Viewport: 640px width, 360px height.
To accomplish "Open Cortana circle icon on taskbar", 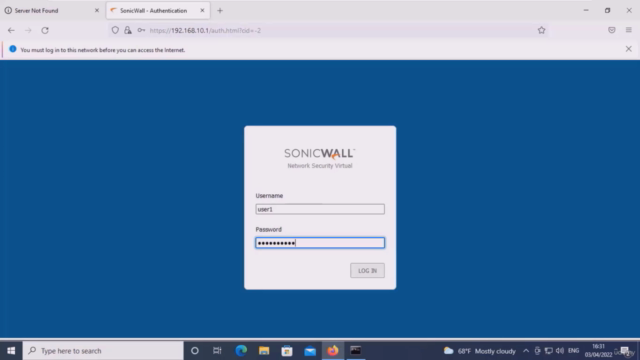I will coord(195,351).
